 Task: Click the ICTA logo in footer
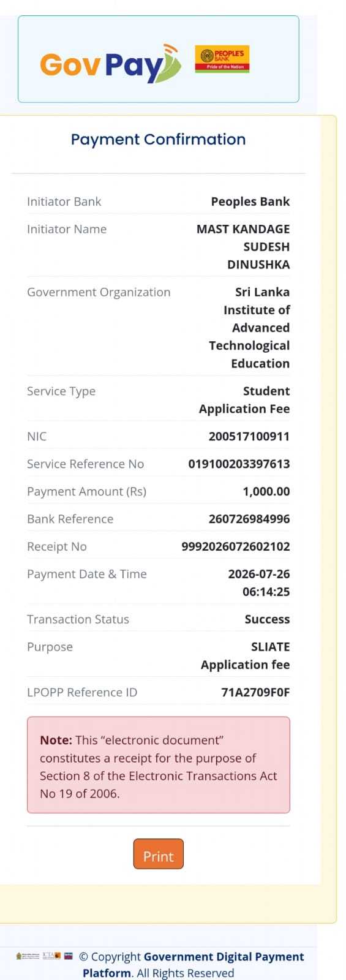(x=51, y=956)
